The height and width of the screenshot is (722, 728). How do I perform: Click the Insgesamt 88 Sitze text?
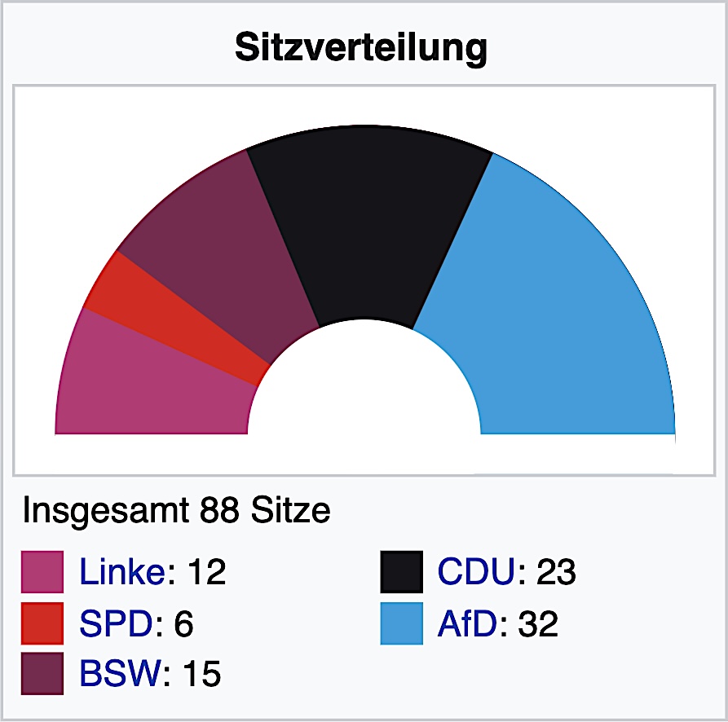tap(176, 512)
